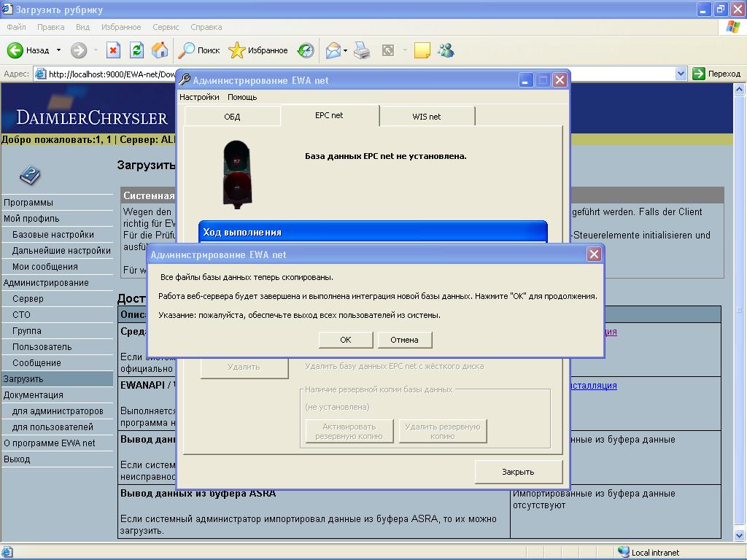Viewport: 747px width, 560px height.
Task: Switch to the WIS net tab
Action: 426,117
